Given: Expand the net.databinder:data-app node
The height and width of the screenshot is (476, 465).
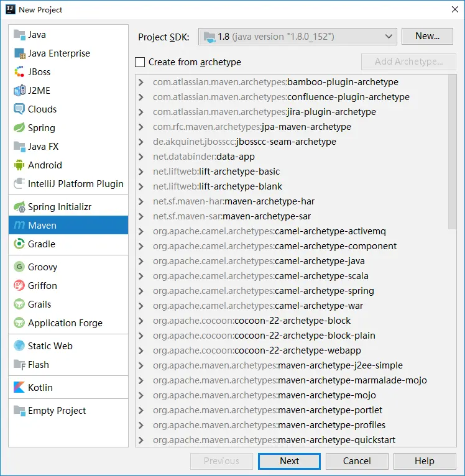Looking at the screenshot, I should [x=141, y=157].
